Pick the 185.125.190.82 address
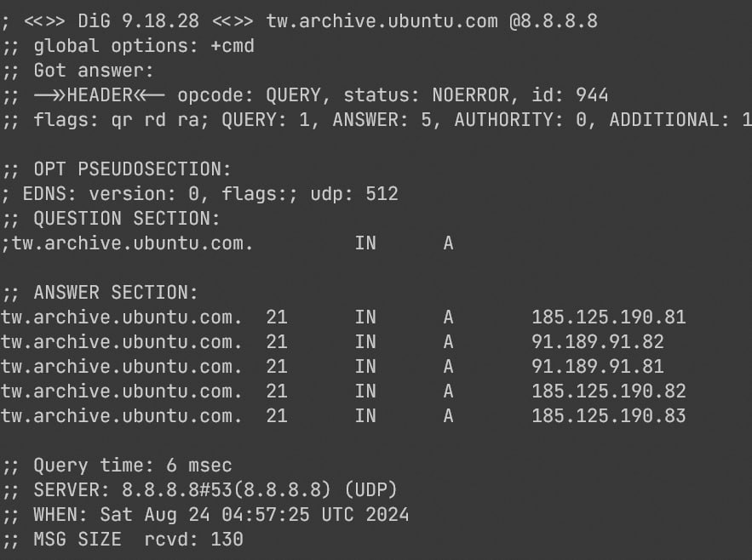This screenshot has height=560, width=752. 608,391
